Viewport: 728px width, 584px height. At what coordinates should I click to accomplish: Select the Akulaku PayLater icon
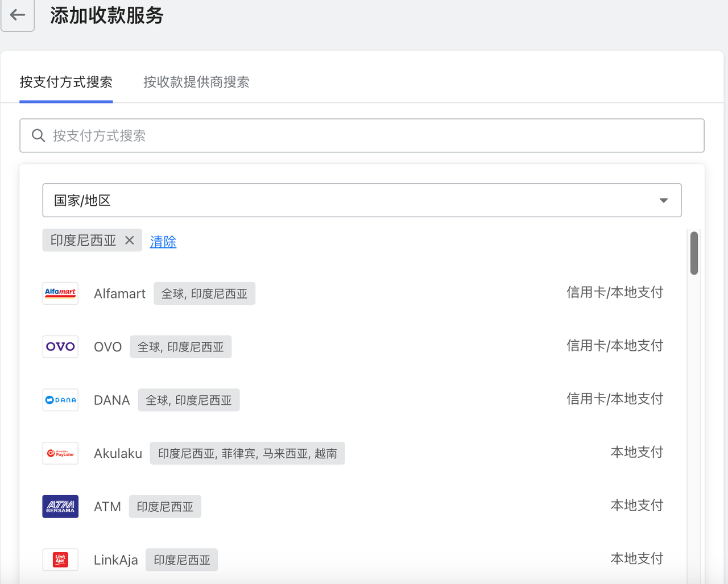(60, 453)
